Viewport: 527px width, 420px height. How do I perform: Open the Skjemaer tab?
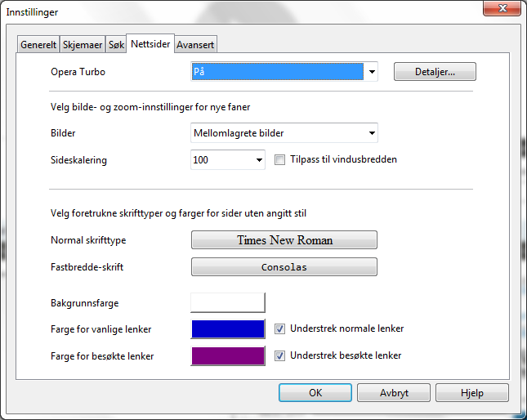83,46
